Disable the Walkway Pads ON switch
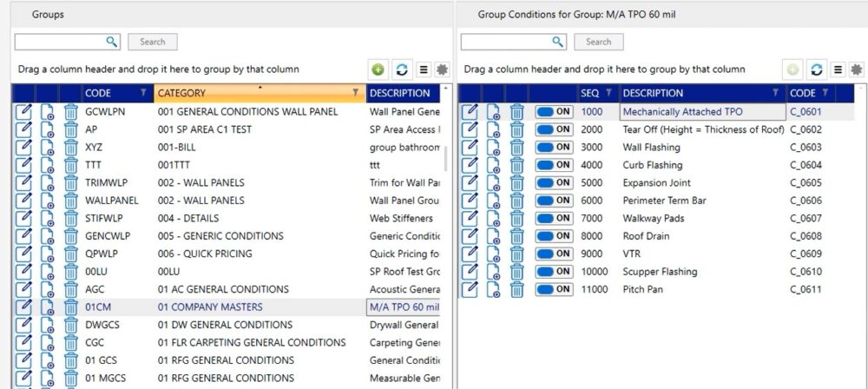 pyautogui.click(x=554, y=218)
